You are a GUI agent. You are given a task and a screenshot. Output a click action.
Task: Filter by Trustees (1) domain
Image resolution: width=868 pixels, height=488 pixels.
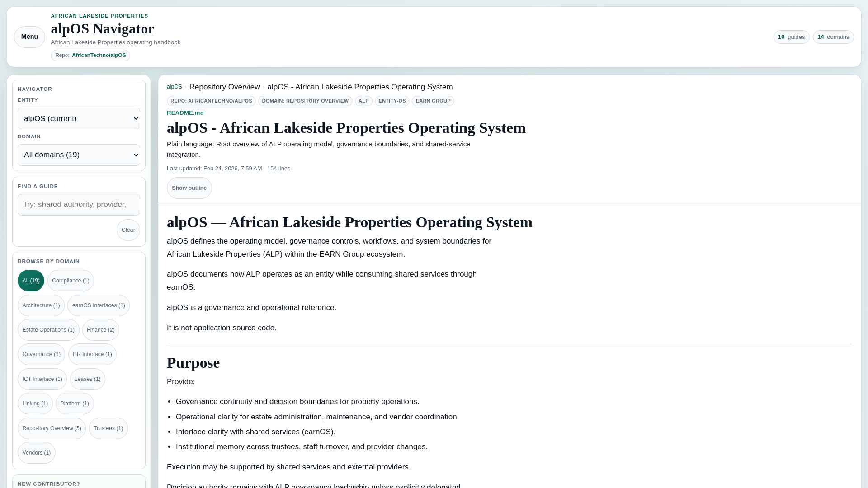tap(108, 428)
